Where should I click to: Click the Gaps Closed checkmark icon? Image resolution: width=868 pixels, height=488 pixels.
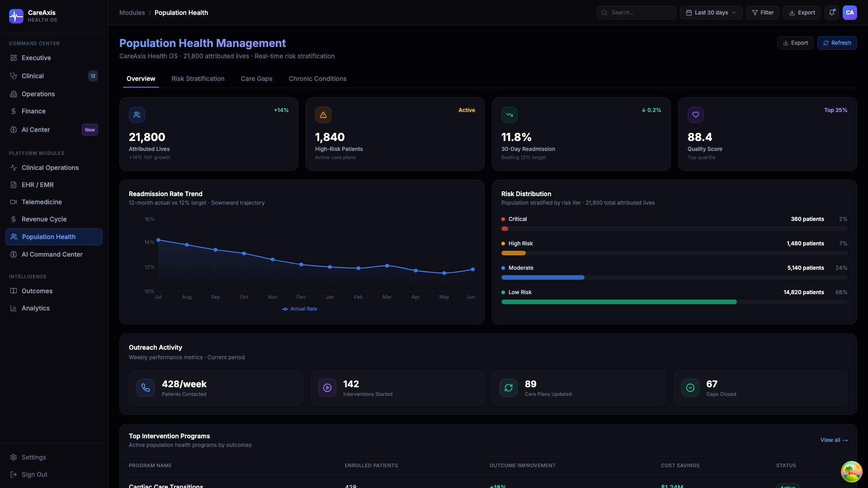point(690,388)
